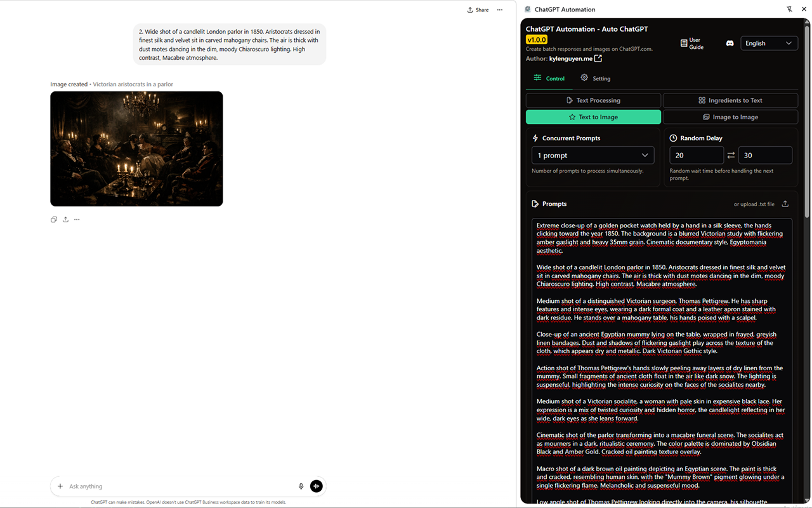Click the plus attach icon in message box
812x508 pixels.
pos(60,486)
